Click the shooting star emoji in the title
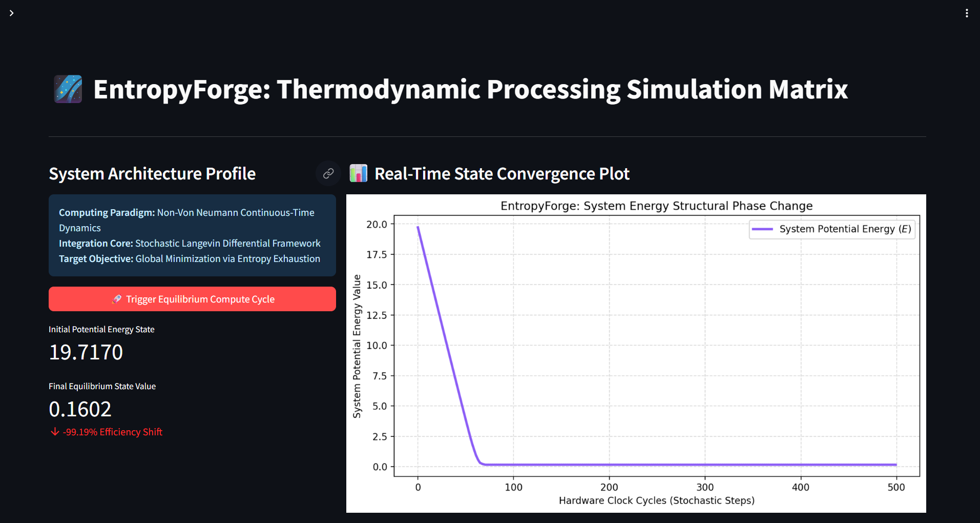This screenshot has width=980, height=523. 68,89
